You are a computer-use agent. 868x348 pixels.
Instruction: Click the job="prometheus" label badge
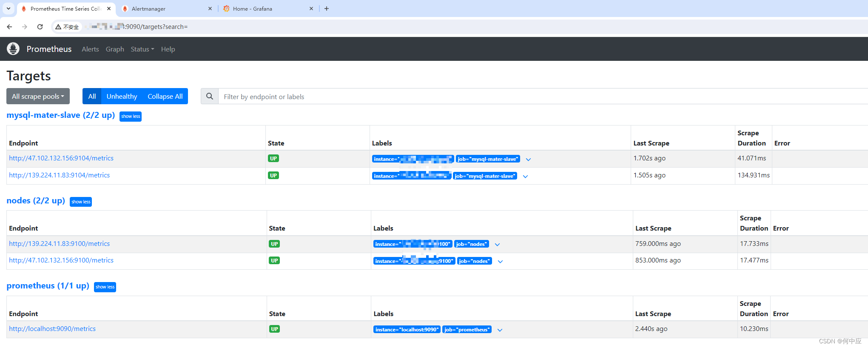(x=467, y=330)
